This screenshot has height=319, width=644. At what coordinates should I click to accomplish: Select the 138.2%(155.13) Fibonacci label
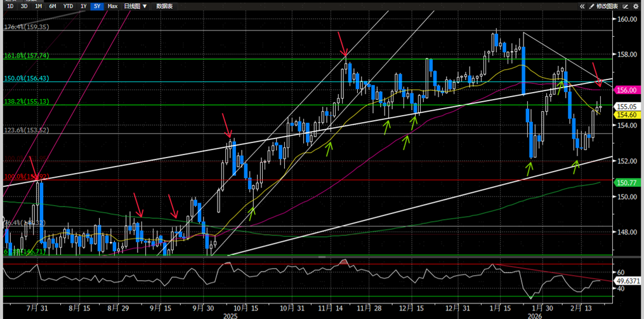pyautogui.click(x=26, y=102)
